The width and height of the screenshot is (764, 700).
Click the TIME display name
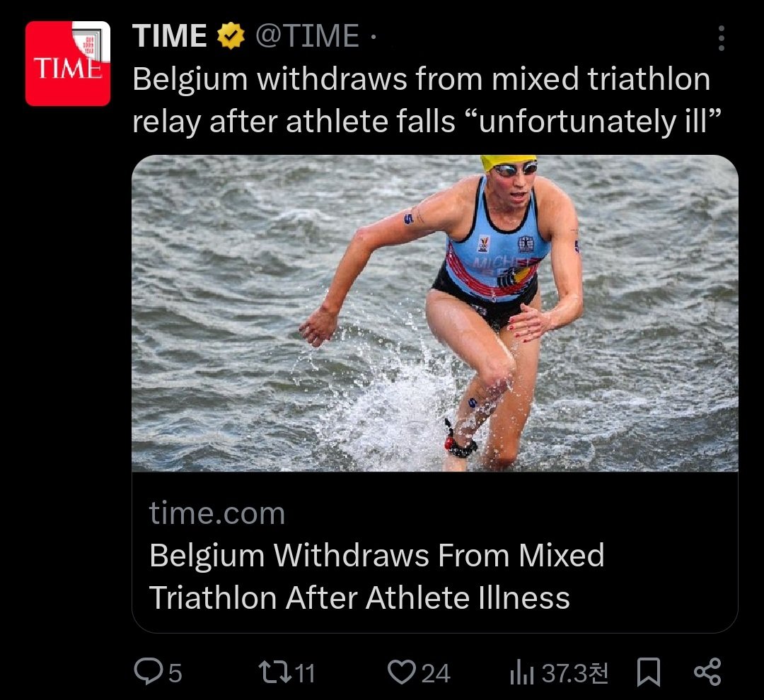(x=170, y=36)
